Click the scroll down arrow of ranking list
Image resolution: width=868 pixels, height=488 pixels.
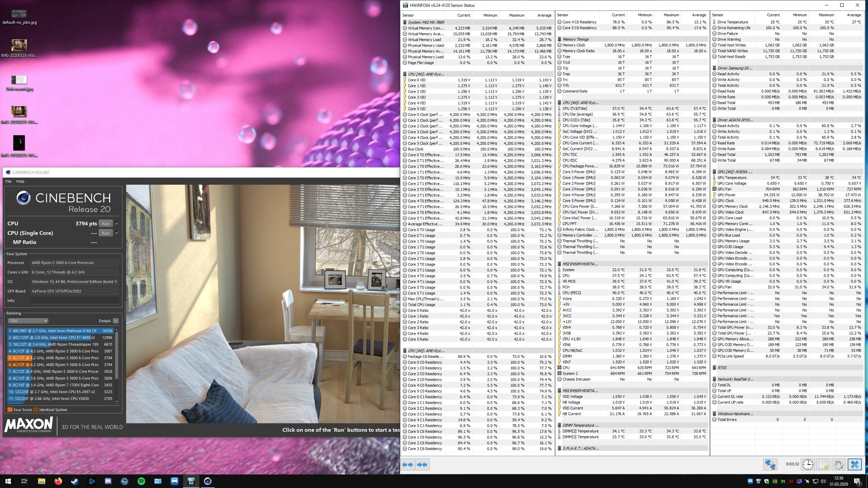click(117, 402)
